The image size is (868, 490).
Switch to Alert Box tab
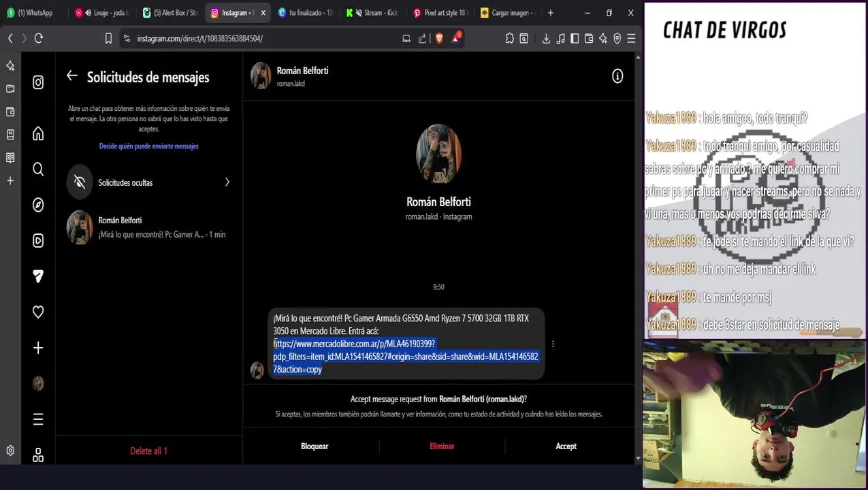pos(170,13)
